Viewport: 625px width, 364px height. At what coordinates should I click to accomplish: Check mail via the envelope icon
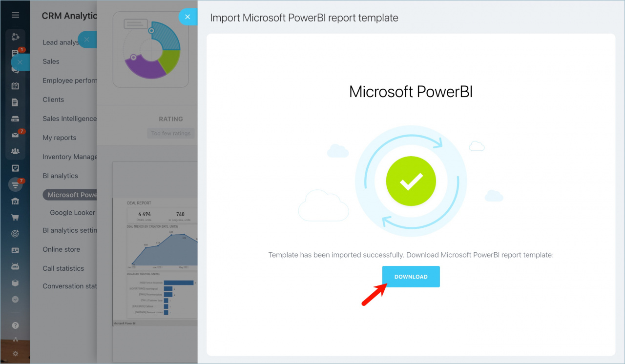pos(15,135)
